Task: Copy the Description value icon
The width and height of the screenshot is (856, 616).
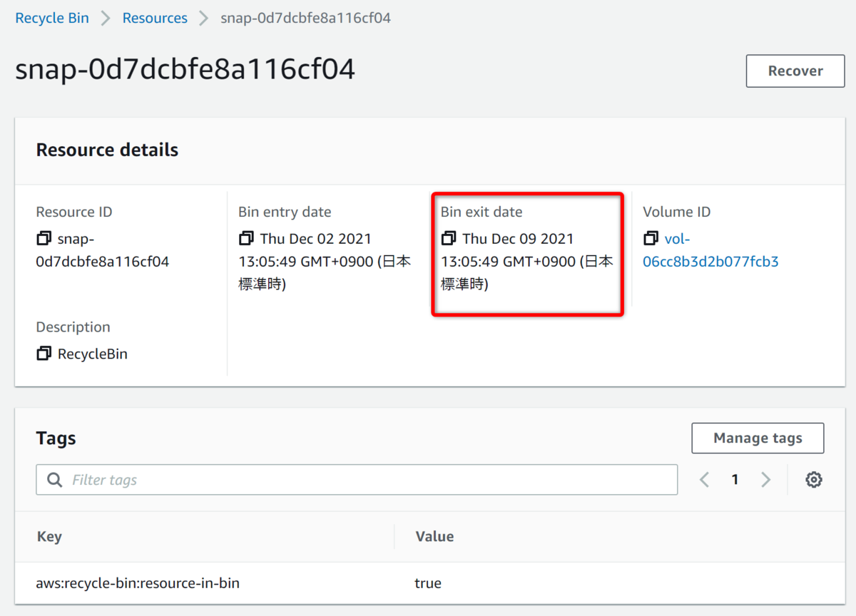Action: 44,354
